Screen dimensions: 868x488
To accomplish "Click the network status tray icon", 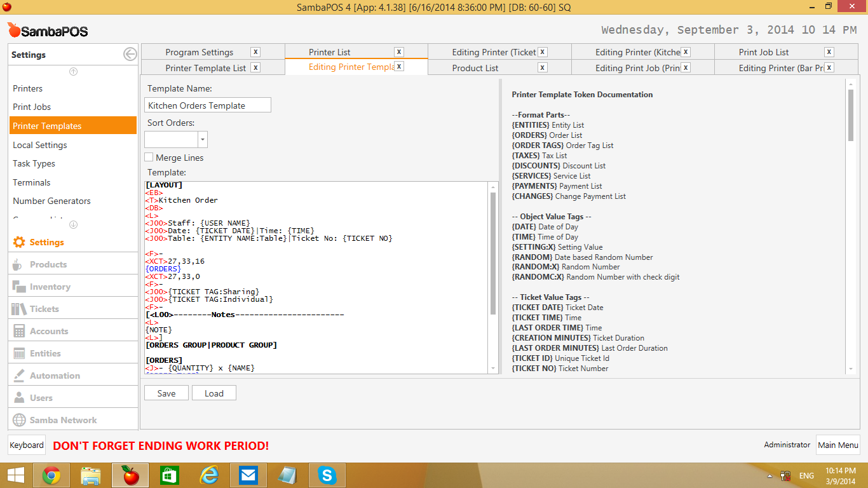I will pyautogui.click(x=786, y=475).
